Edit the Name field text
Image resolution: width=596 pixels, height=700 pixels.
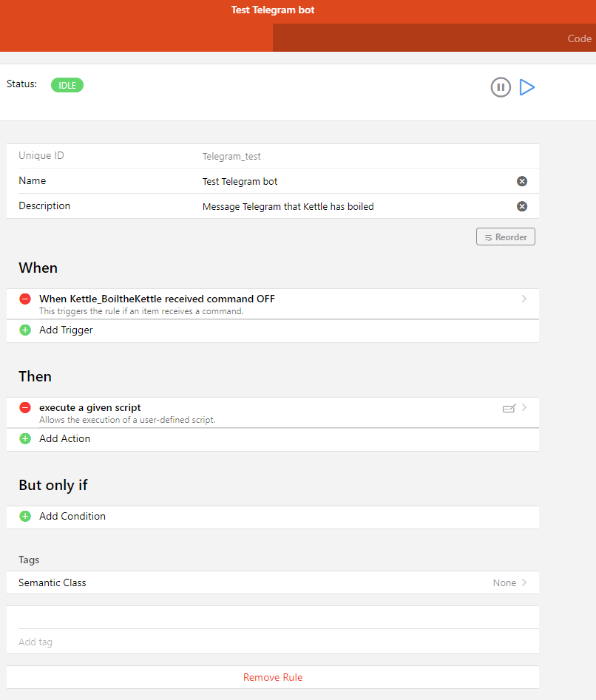355,181
